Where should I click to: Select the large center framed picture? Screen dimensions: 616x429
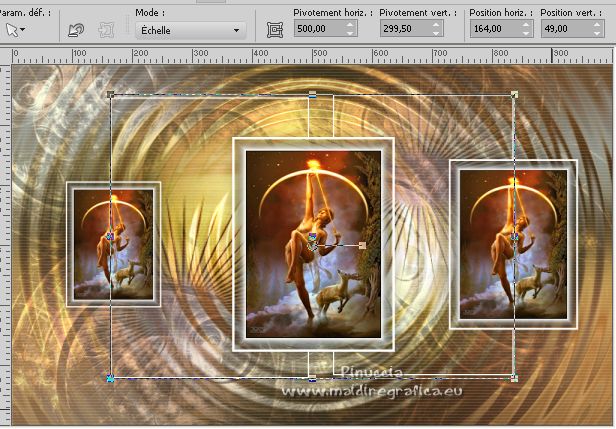tap(313, 244)
